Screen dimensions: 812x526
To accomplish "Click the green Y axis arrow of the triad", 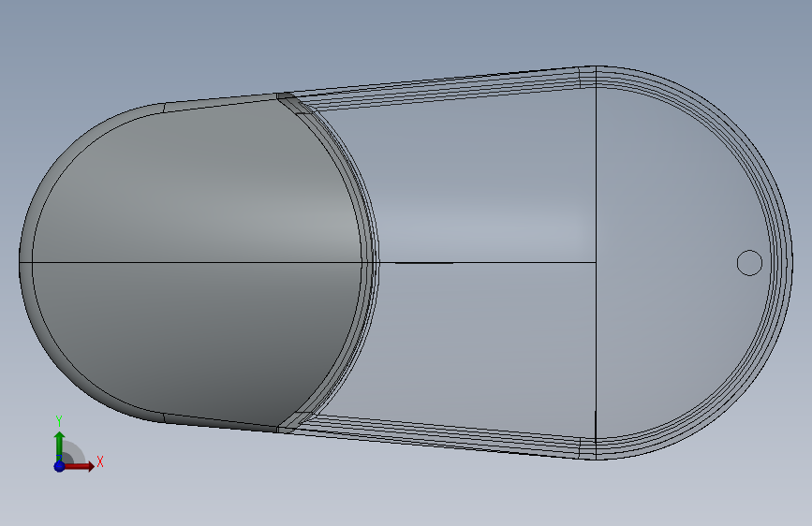I will pyautogui.click(x=59, y=446).
